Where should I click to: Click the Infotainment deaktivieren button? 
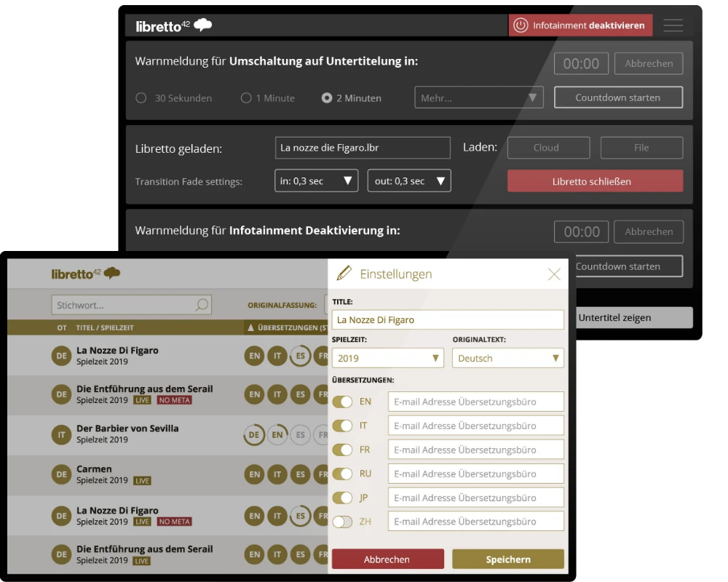pyautogui.click(x=580, y=25)
